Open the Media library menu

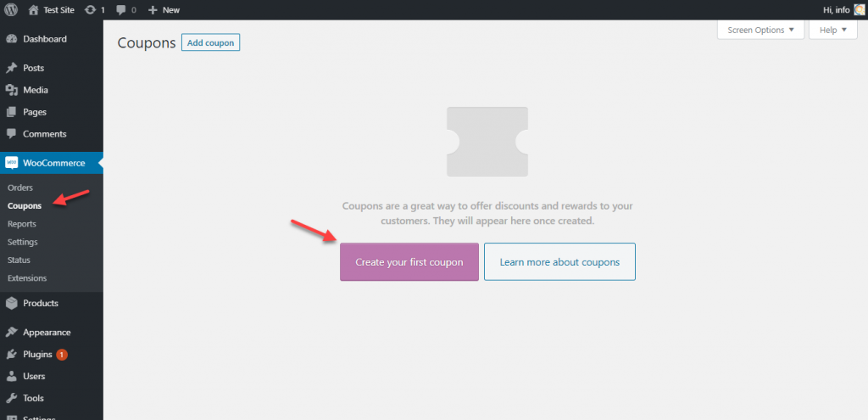(x=35, y=90)
